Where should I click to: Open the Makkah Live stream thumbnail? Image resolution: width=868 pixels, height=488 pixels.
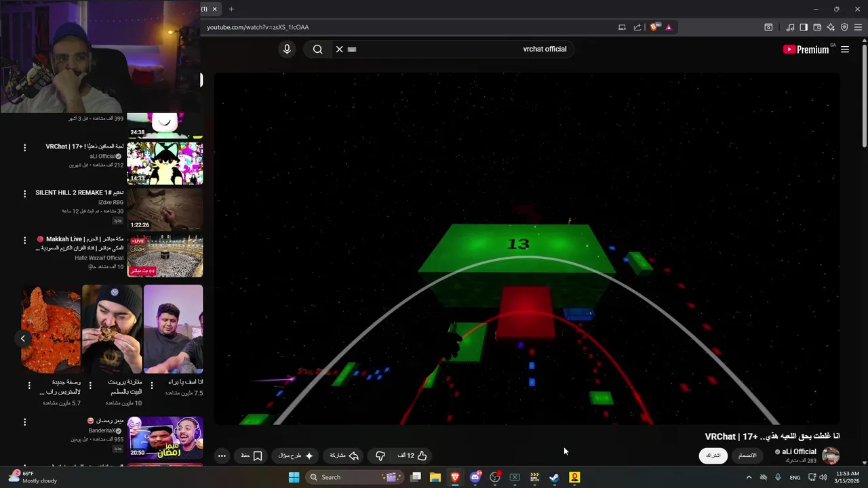[x=165, y=256]
